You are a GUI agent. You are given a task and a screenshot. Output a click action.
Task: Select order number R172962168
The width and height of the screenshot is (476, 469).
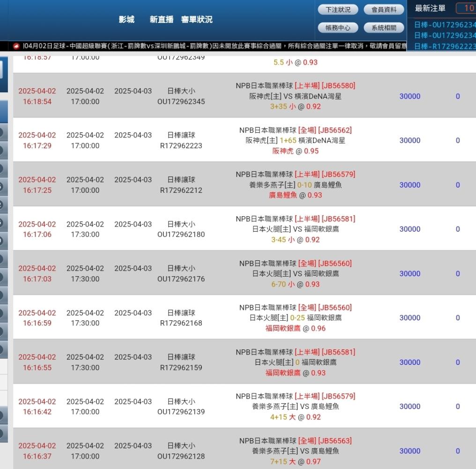tap(181, 323)
